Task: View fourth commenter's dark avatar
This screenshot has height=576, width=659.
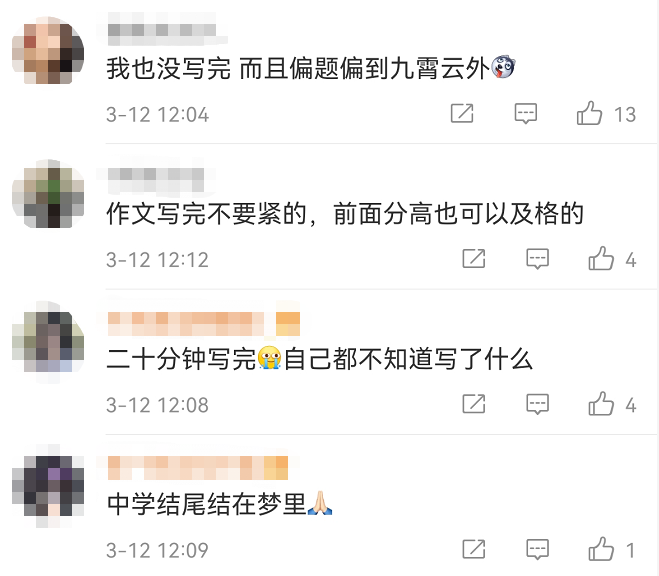Action: [x=48, y=486]
